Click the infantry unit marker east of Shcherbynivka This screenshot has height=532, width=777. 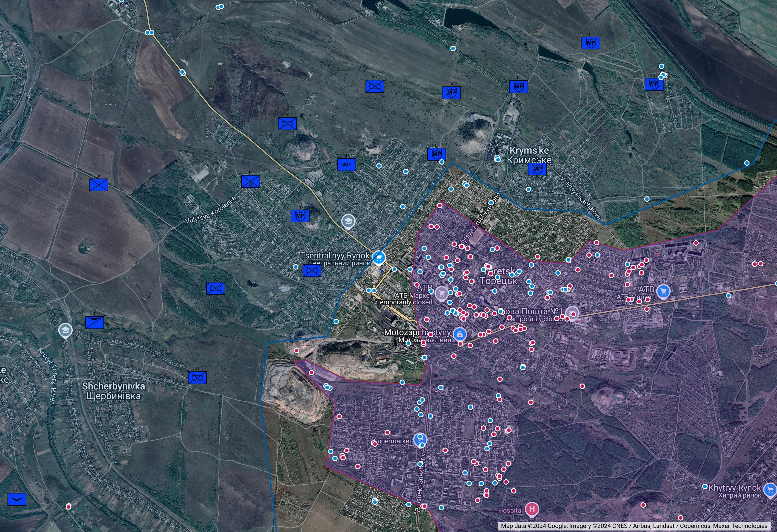[197, 378]
